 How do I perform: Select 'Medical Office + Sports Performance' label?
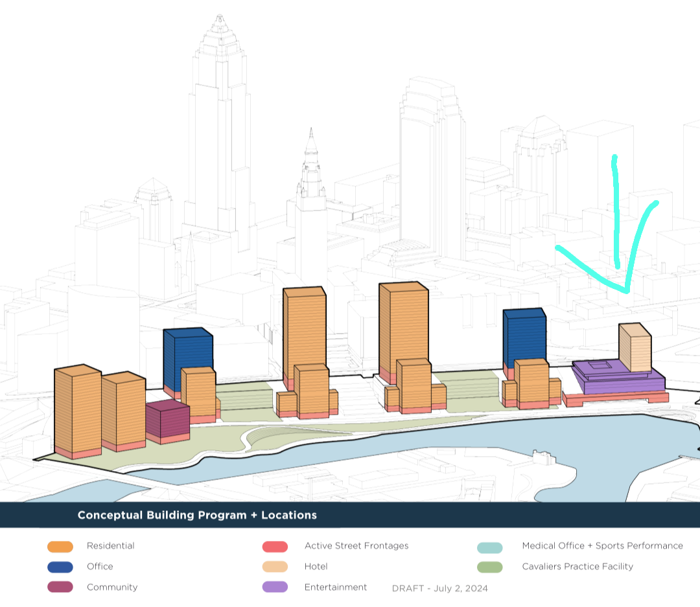(x=603, y=546)
